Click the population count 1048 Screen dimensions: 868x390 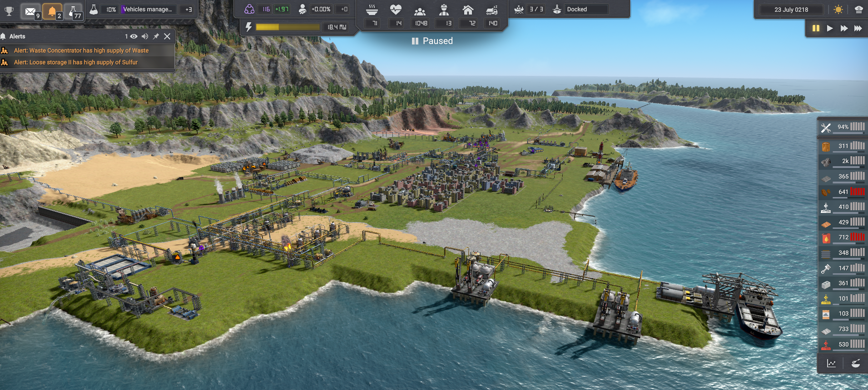coord(421,23)
